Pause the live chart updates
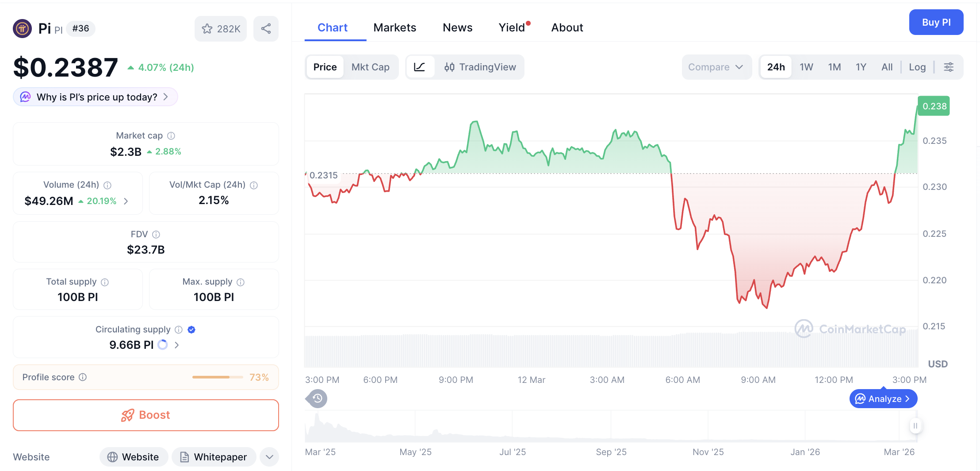Screen dimensions: 980x471 click(915, 426)
